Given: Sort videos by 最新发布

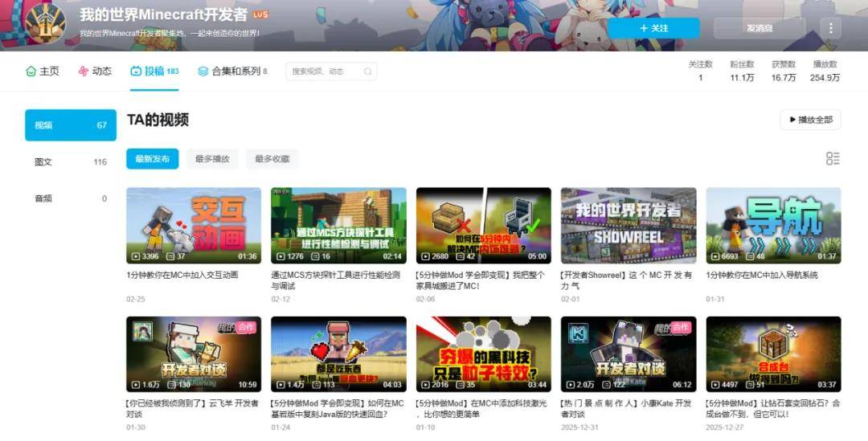Looking at the screenshot, I should (152, 159).
